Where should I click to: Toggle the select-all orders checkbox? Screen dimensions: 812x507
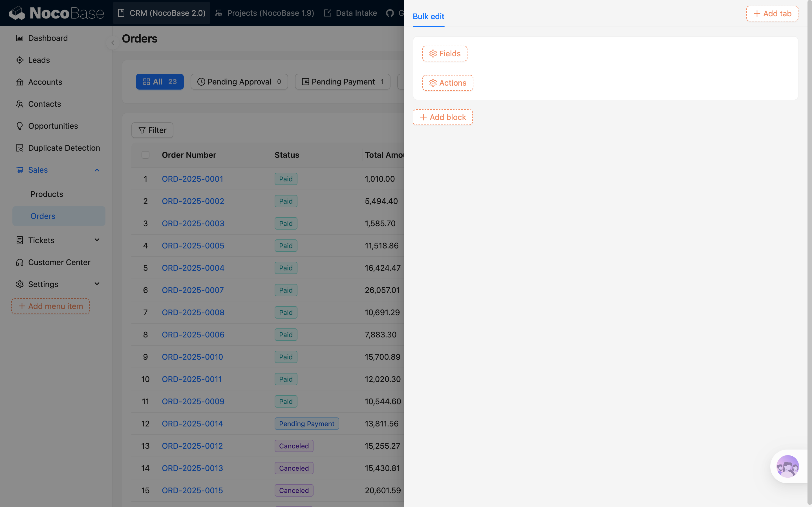coord(145,155)
